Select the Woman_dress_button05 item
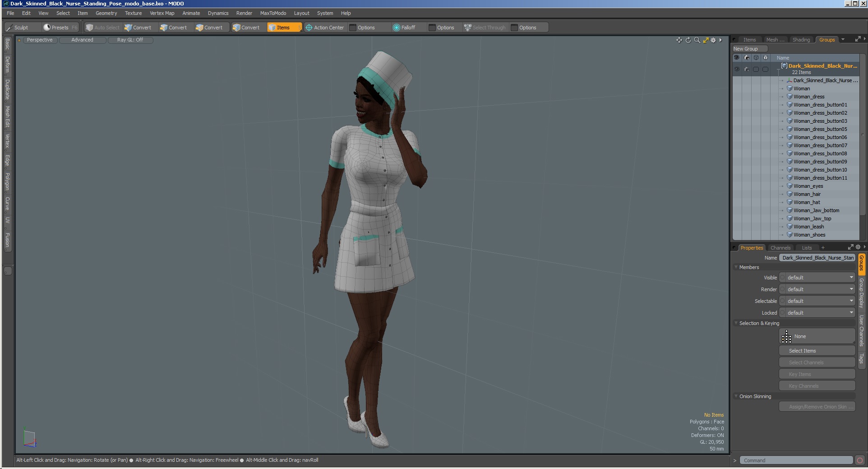Screen dimensions: 868x469 [x=820, y=129]
